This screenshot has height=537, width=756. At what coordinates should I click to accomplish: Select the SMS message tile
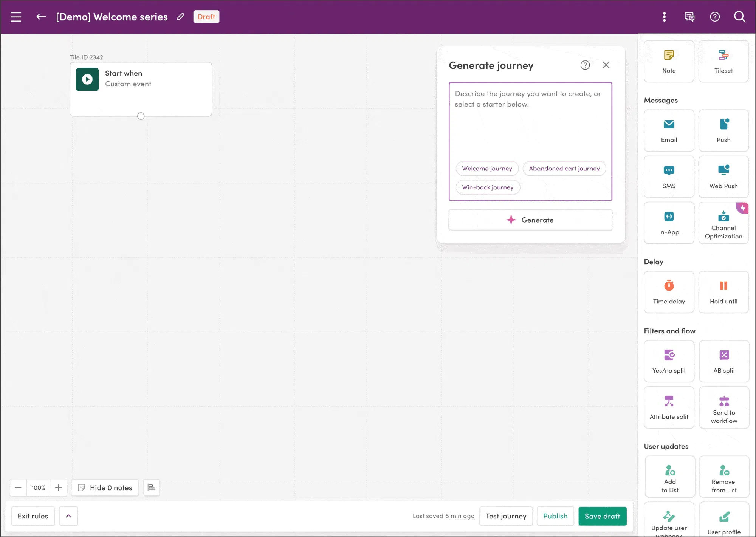[669, 176]
